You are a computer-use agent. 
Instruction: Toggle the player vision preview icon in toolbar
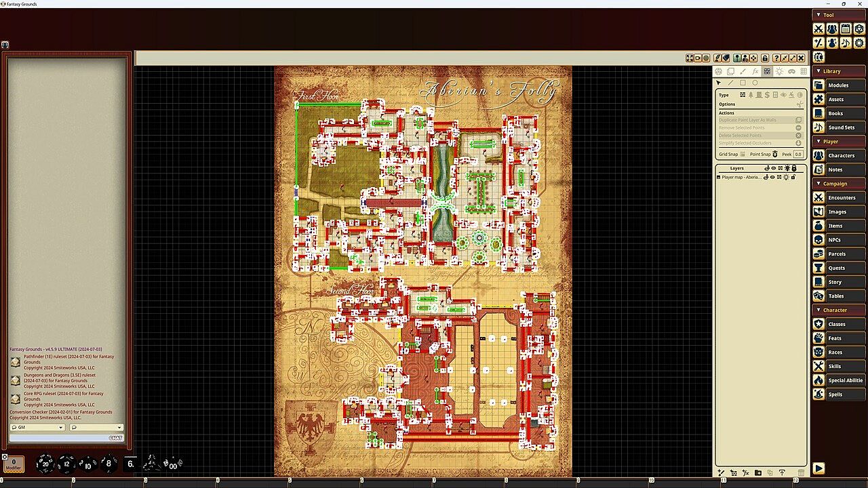click(745, 58)
